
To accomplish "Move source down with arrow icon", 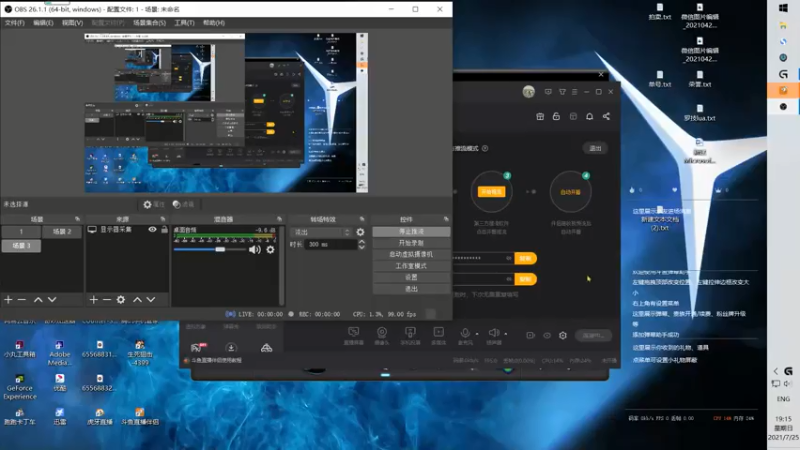I will click(151, 299).
